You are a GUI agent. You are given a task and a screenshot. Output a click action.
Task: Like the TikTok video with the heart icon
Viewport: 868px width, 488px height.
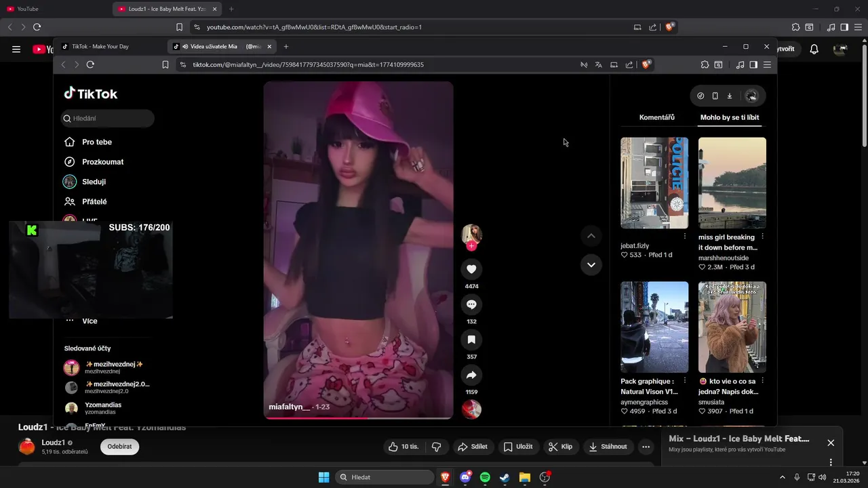click(471, 269)
